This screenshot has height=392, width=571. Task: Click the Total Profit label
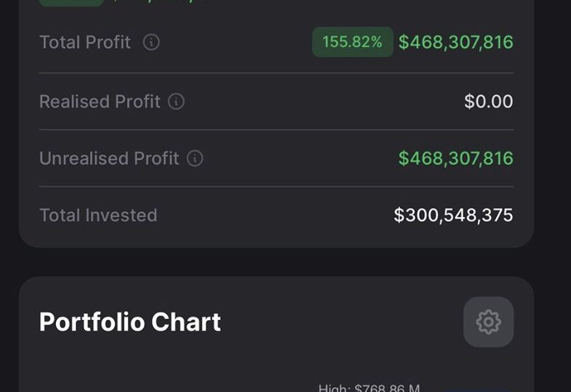pyautogui.click(x=85, y=42)
